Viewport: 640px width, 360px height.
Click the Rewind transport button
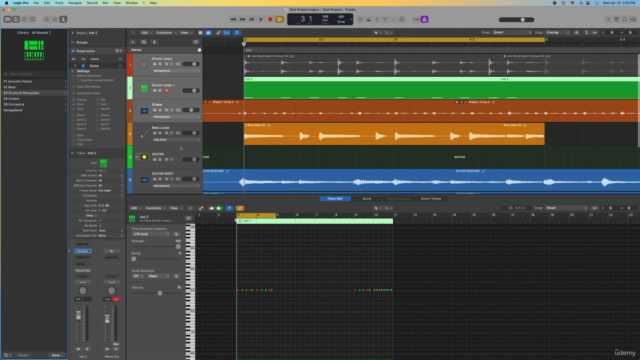pos(233,19)
